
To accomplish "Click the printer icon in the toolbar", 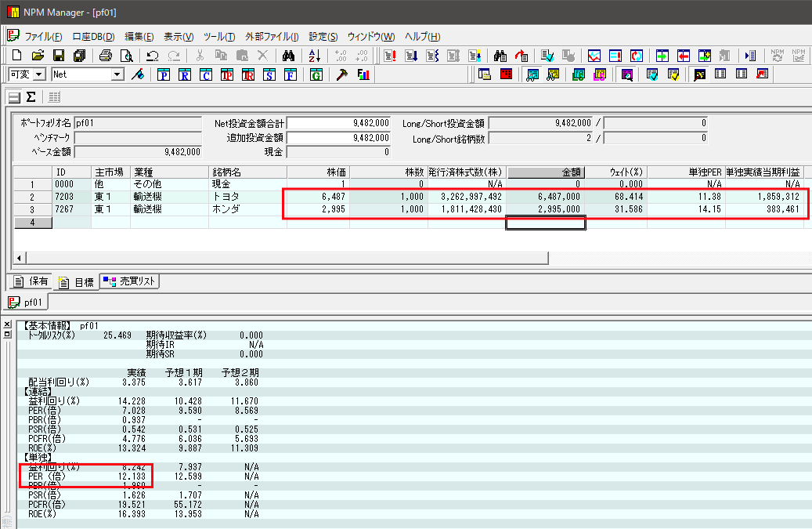I will [106, 56].
